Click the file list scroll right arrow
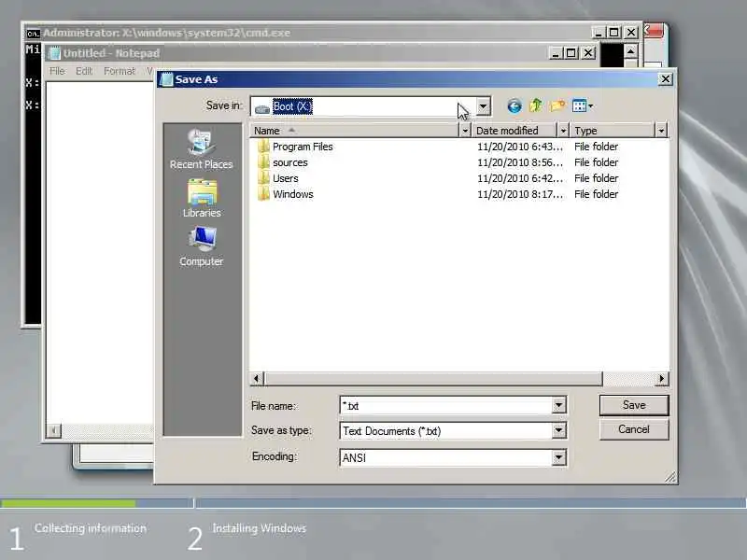This screenshot has height=560, width=747. pyautogui.click(x=661, y=379)
